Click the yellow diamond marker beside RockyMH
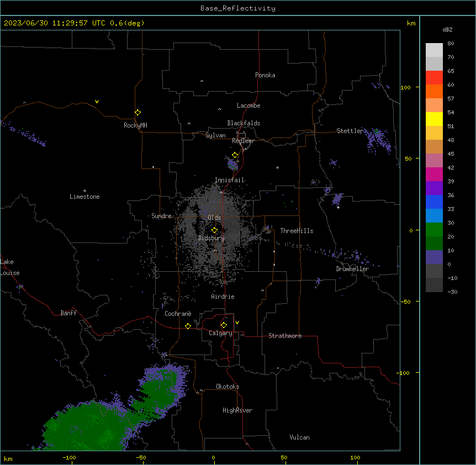 (137, 113)
